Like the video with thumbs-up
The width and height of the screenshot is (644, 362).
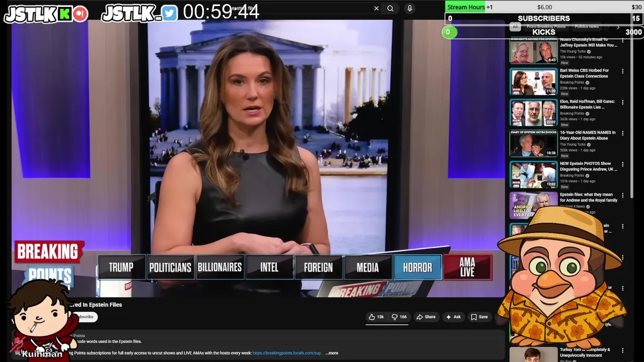pos(376,317)
